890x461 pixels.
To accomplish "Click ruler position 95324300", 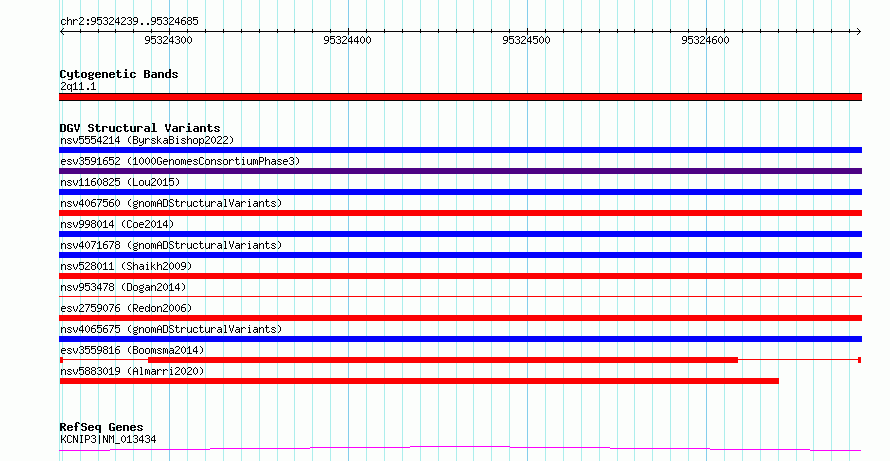I will click(x=169, y=40).
